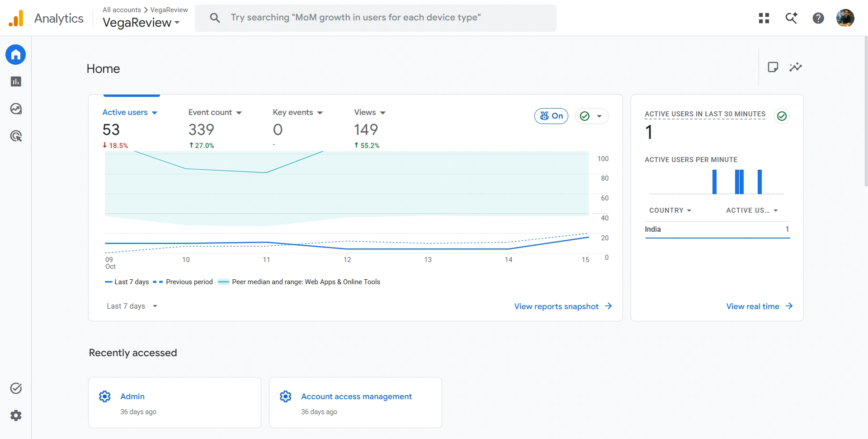
Task: Click All accounts breadcrumb
Action: click(122, 10)
